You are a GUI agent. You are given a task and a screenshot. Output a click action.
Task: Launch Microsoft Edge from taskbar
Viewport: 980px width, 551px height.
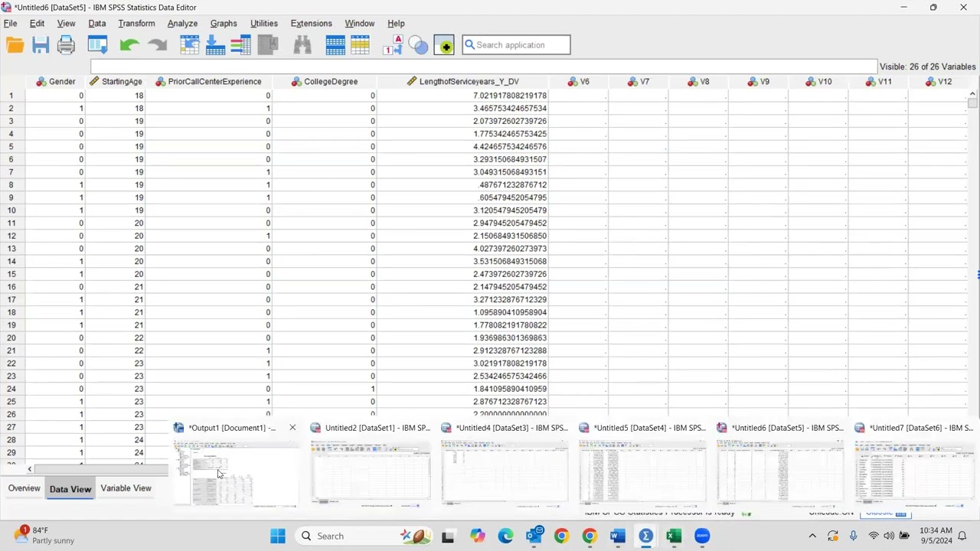tap(505, 536)
